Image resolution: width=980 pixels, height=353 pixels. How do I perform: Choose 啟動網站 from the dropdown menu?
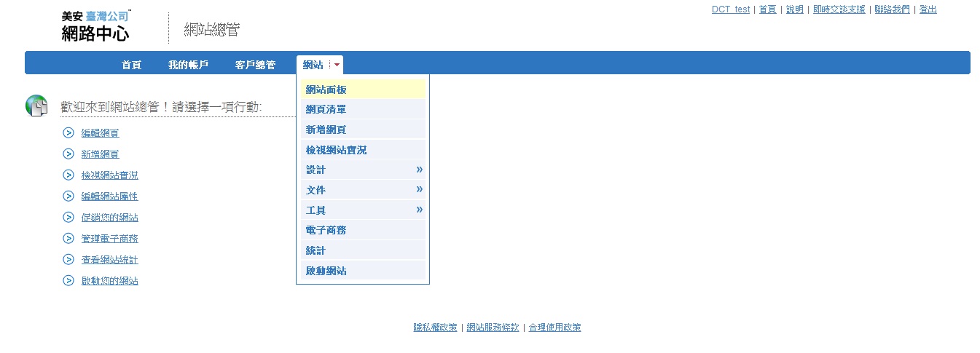pos(364,271)
